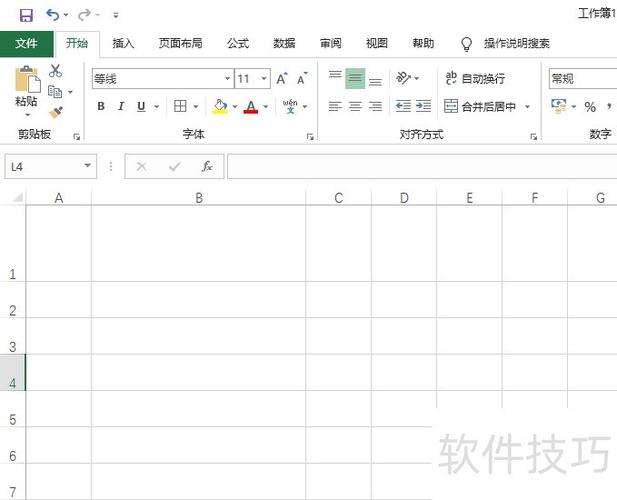The height and width of the screenshot is (500, 617).
Task: Open the 合并后居中 dropdown arrow
Action: tap(527, 106)
